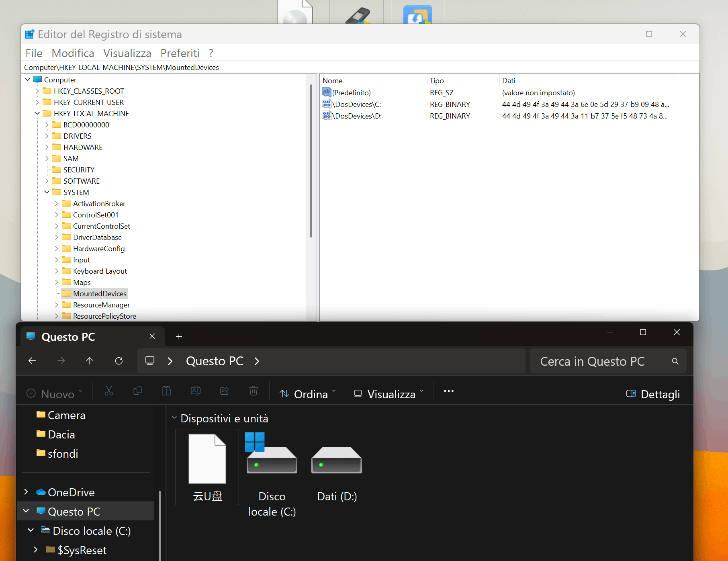Refresh the Questo PC view

(x=119, y=361)
